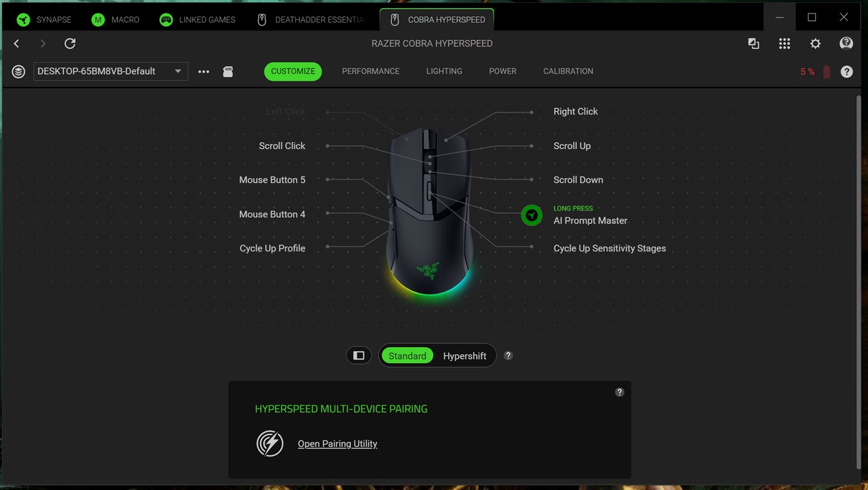Open the LIGHTING tab
This screenshot has height=490, width=868.
(444, 71)
